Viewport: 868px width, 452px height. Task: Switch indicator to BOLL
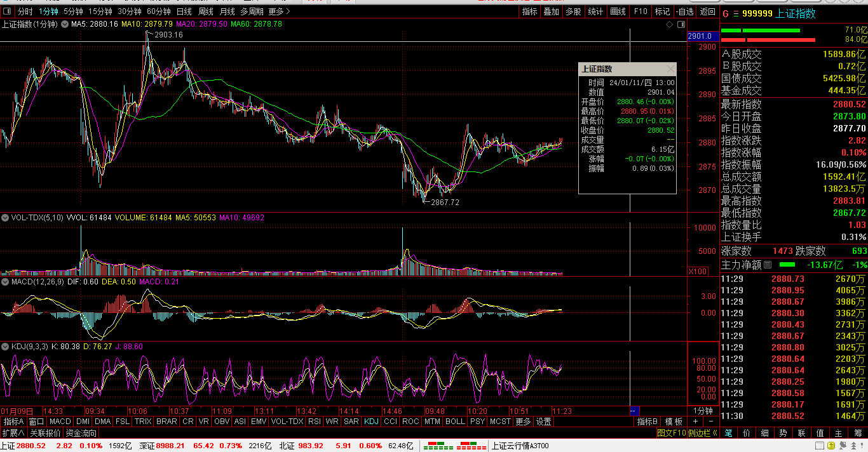[455, 422]
